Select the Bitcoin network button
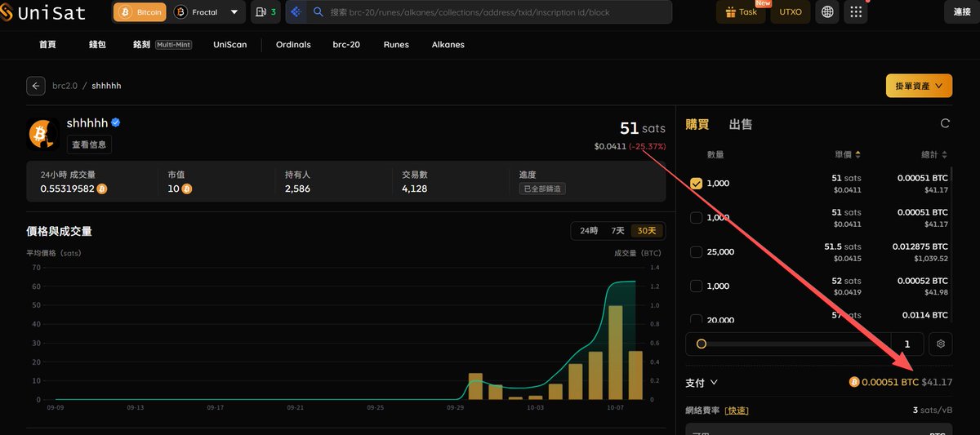This screenshot has width=980, height=435. click(141, 12)
